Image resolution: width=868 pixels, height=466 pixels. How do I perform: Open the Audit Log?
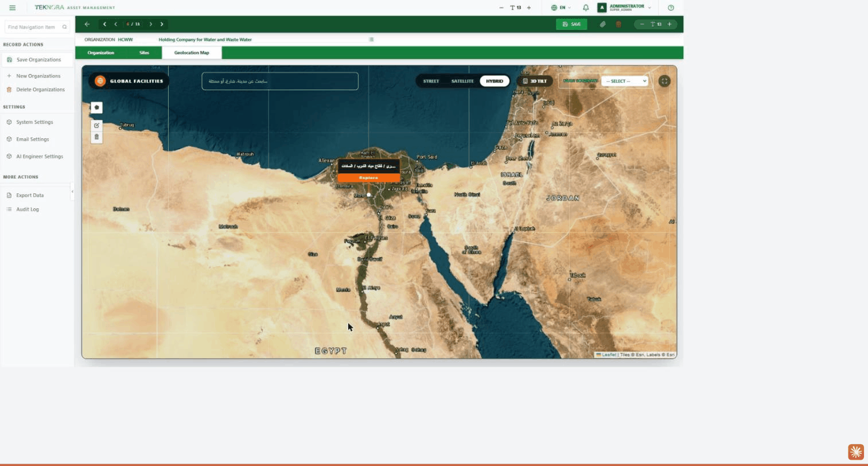point(28,209)
